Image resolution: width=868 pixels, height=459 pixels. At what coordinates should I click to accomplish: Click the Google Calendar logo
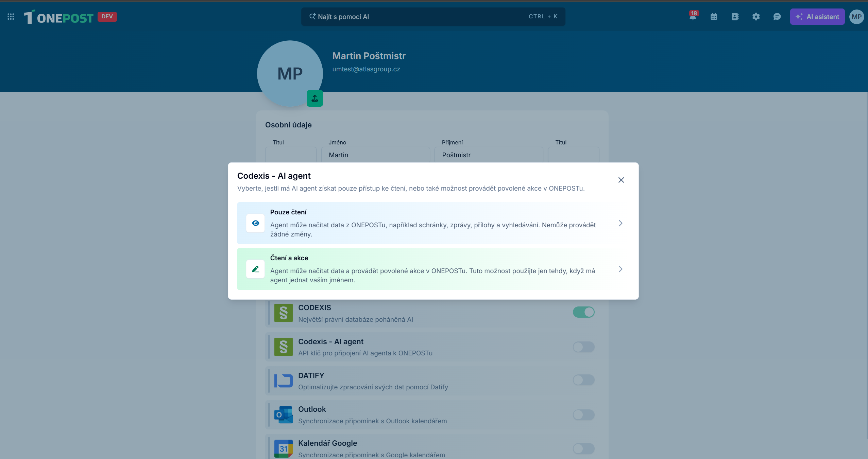284,449
